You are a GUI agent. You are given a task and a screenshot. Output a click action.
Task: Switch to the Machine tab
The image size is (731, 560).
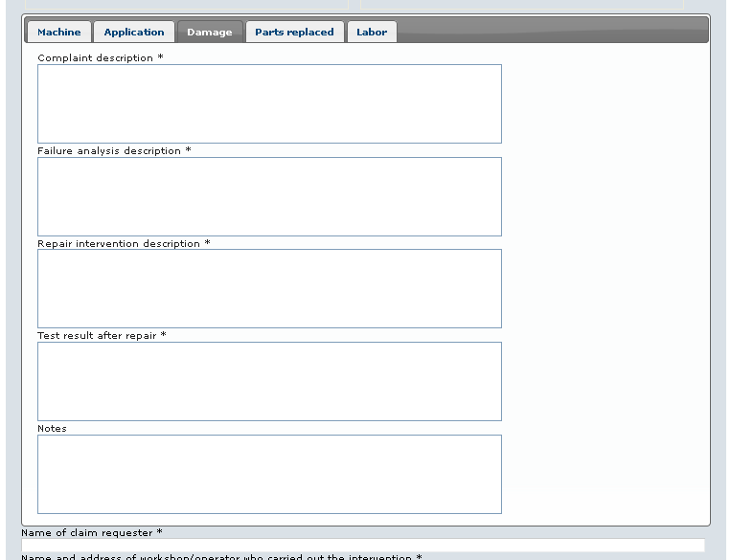click(59, 33)
